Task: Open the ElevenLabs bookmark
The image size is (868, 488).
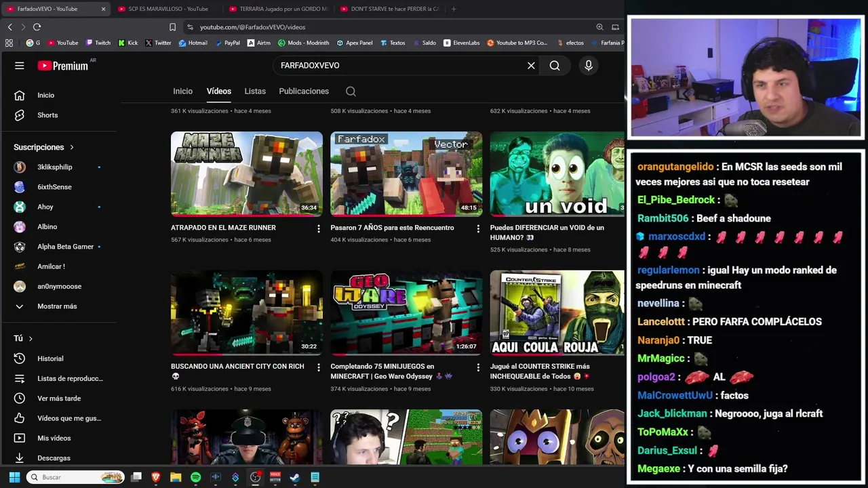Action: click(462, 43)
